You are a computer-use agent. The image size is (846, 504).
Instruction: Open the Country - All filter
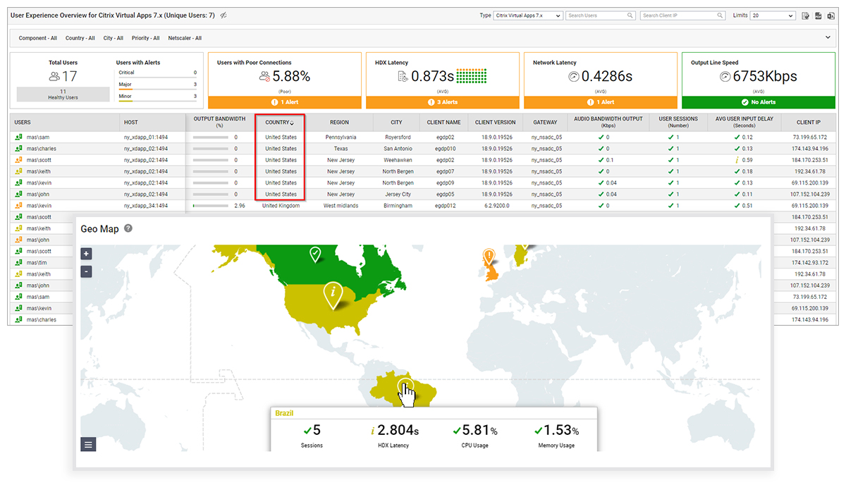coord(80,38)
